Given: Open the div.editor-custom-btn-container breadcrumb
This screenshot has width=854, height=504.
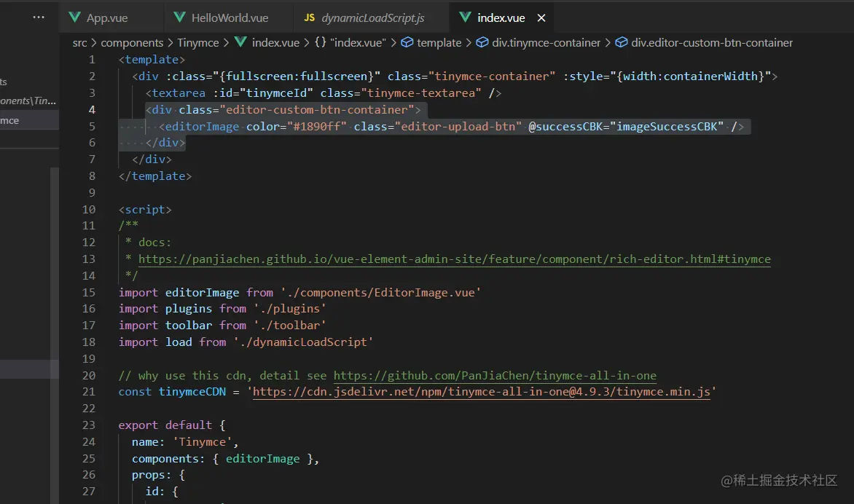Looking at the screenshot, I should [712, 42].
